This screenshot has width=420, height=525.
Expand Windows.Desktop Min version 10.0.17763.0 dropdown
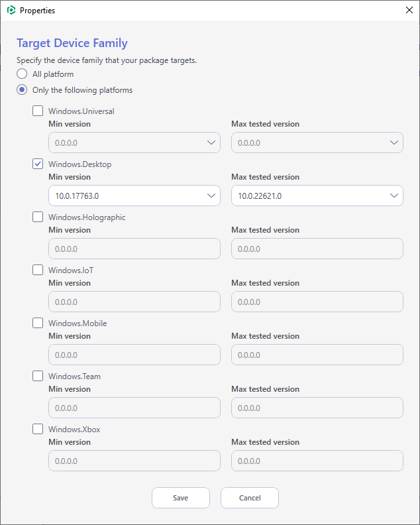tap(134, 196)
